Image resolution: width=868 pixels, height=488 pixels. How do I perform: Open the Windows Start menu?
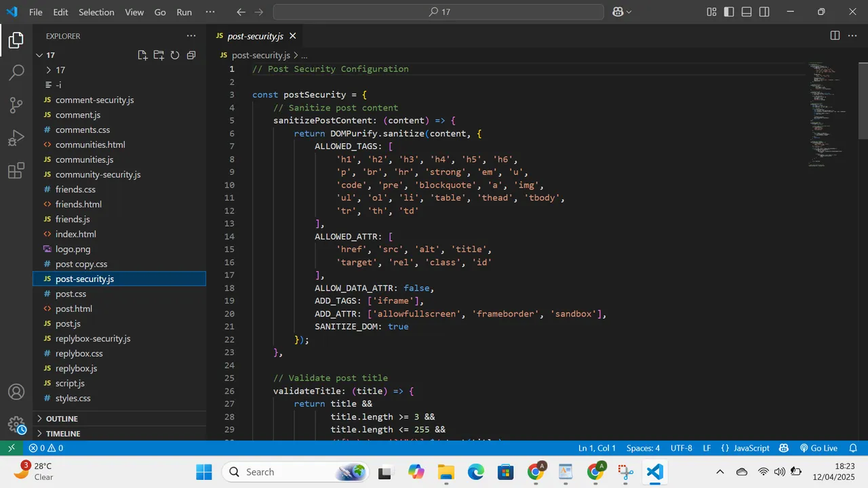[x=204, y=472]
